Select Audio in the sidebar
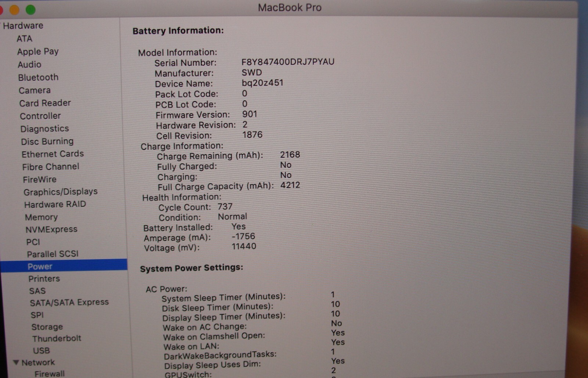 point(29,64)
